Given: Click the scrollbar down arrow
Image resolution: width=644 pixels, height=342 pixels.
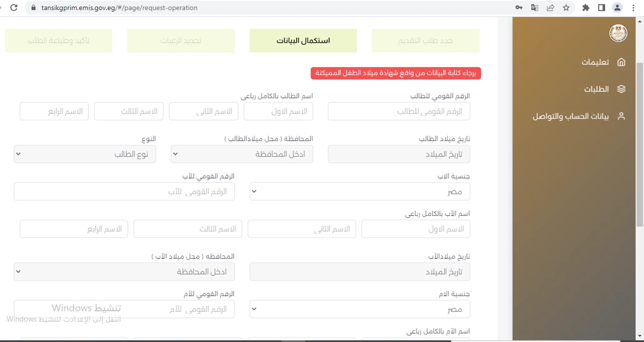Looking at the screenshot, I should tap(640, 336).
